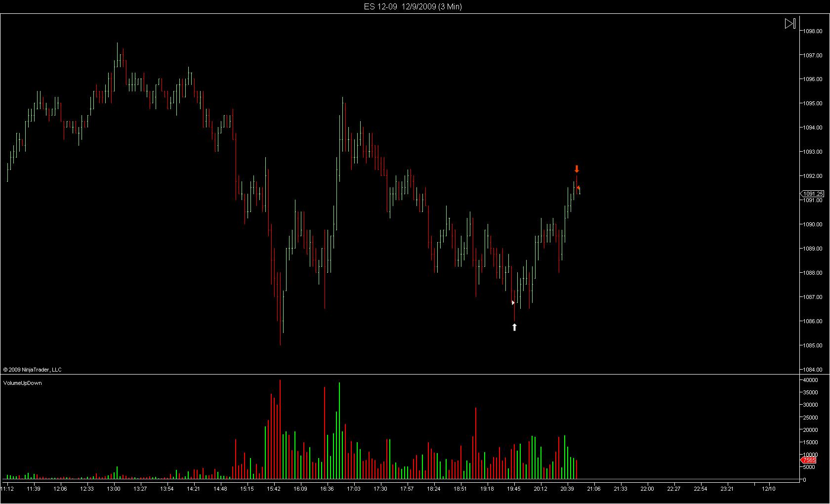The height and width of the screenshot is (504, 830).
Task: Click the 12/10 date label on time axis
Action: (769, 489)
